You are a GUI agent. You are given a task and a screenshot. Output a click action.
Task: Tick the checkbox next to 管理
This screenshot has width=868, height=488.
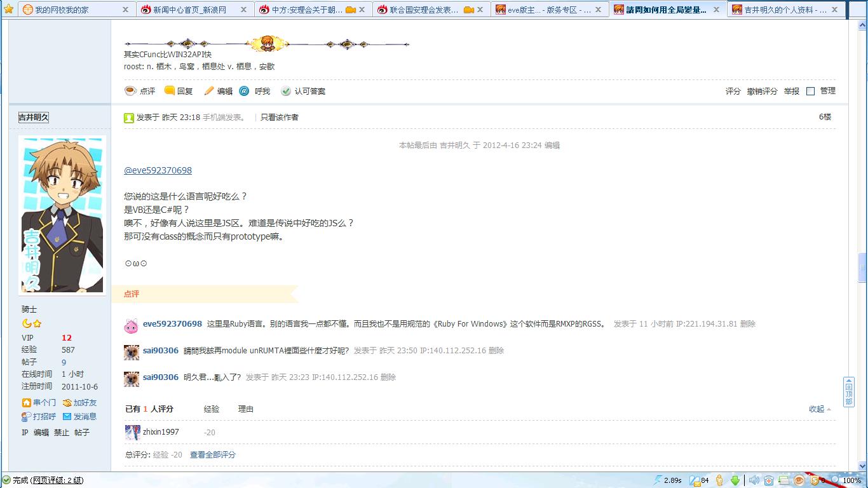[810, 91]
